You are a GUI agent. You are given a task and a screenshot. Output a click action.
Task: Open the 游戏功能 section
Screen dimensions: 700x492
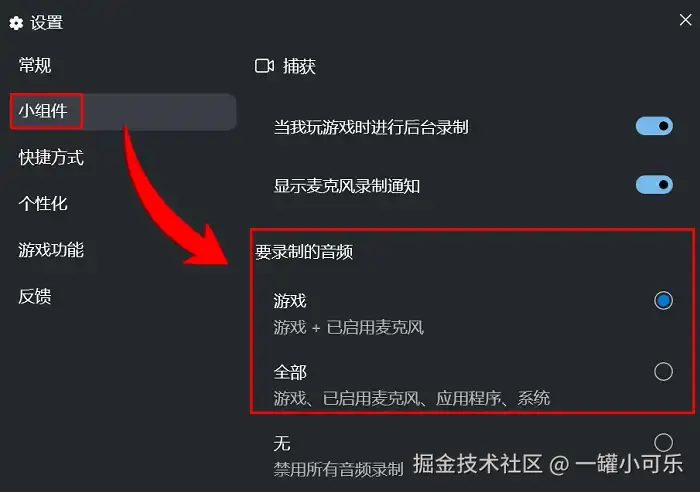(x=51, y=250)
